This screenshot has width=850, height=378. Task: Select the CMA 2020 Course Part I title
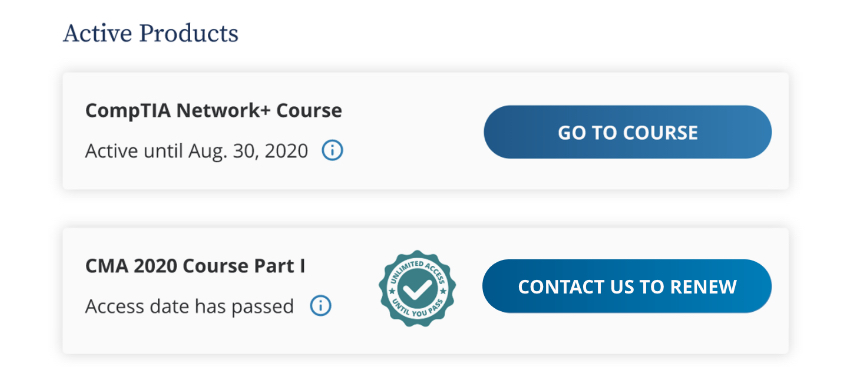pos(195,266)
